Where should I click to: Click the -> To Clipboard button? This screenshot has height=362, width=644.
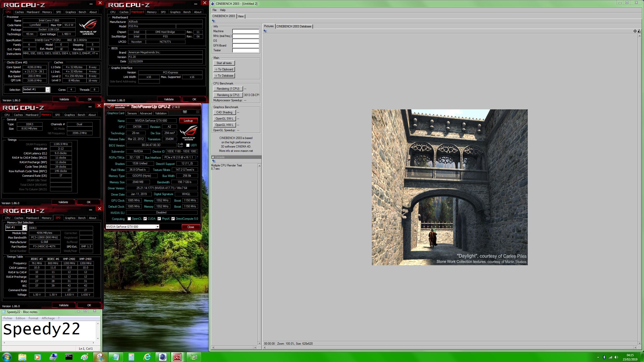point(224,69)
